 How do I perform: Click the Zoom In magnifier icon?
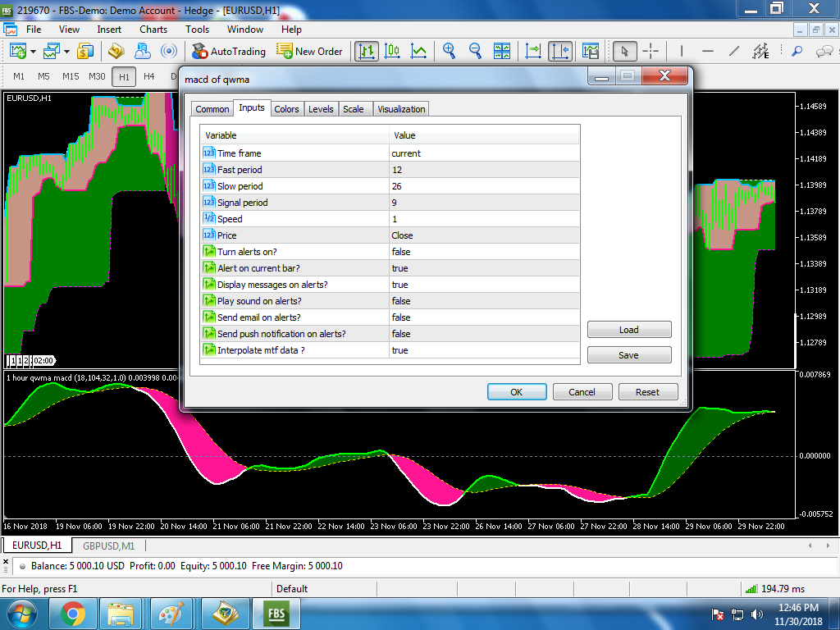click(449, 51)
